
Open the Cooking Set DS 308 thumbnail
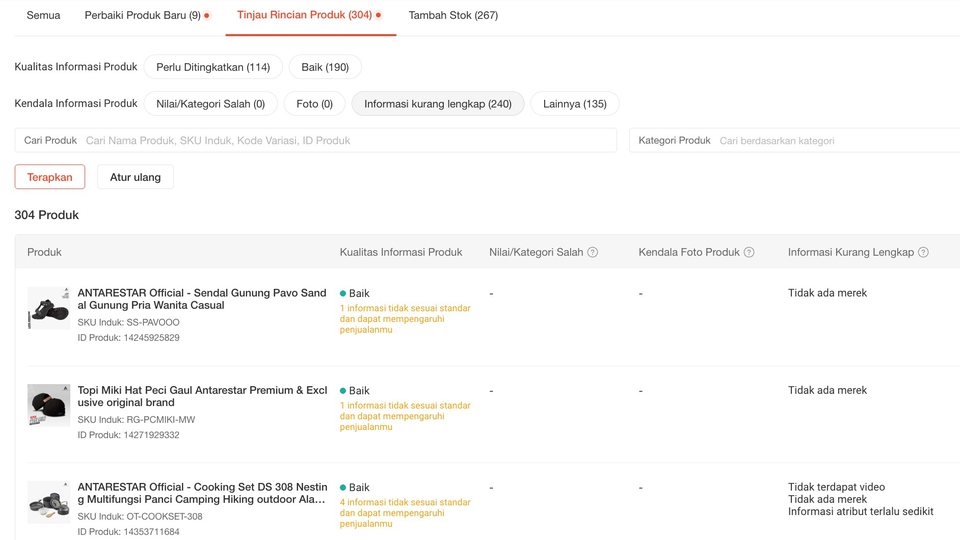click(49, 502)
